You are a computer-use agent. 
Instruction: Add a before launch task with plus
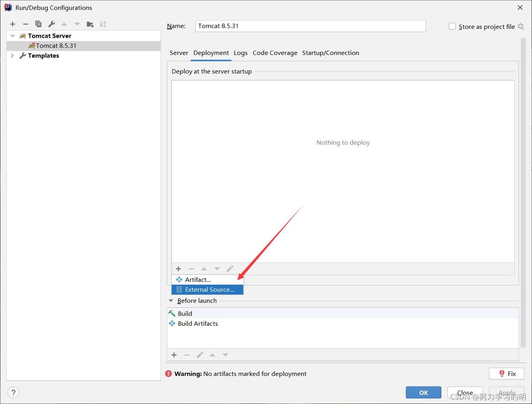(174, 355)
